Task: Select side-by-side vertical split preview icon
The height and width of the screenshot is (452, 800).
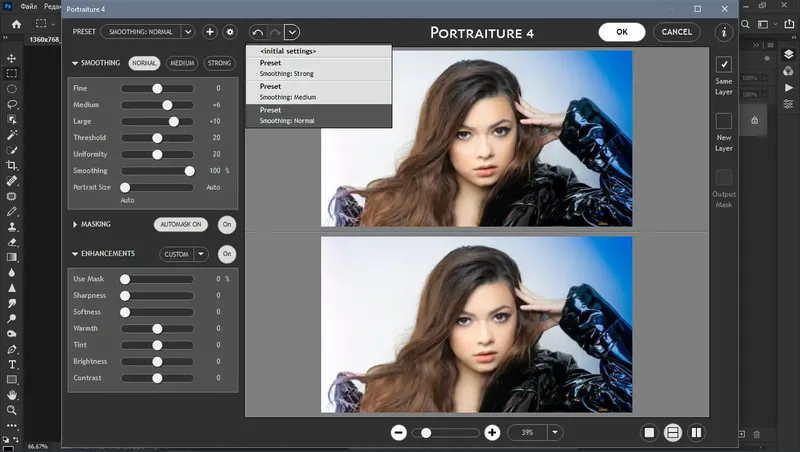Action: click(x=697, y=432)
